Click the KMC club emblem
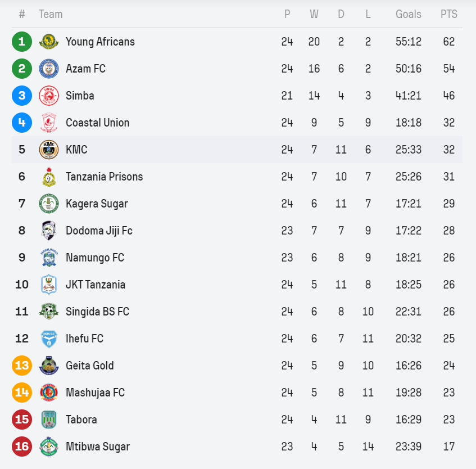 point(49,150)
